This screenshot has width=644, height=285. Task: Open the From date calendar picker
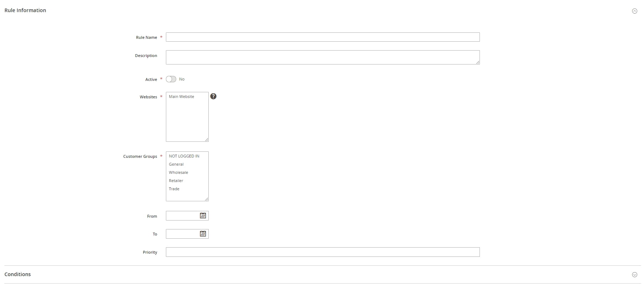click(203, 216)
